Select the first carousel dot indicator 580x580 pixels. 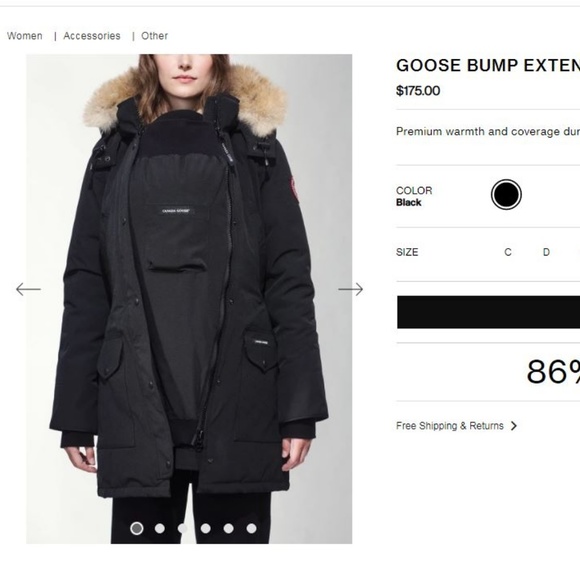click(137, 528)
